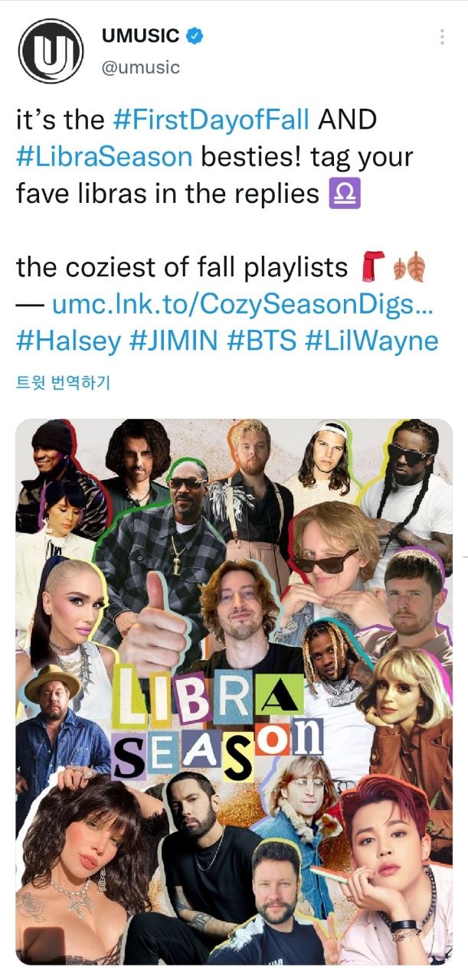Open the #LilWayne hashtag
Viewport: 468px width, 980px height.
click(371, 341)
